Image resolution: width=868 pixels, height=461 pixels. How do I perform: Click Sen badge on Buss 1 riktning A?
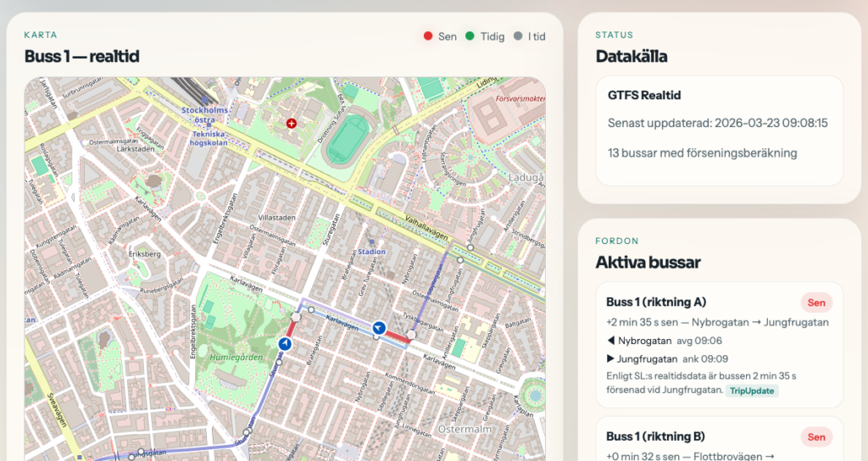816,303
